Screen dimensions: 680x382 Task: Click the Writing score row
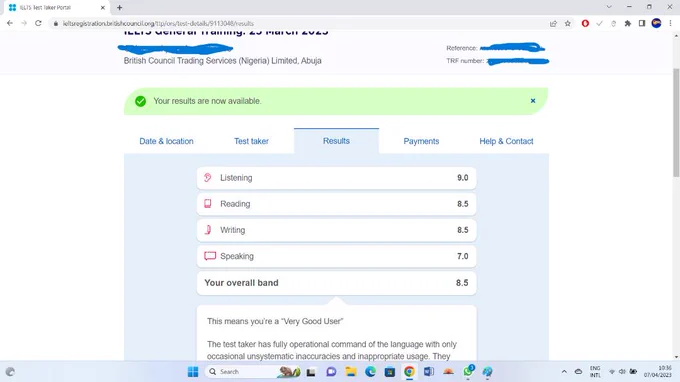coord(337,230)
